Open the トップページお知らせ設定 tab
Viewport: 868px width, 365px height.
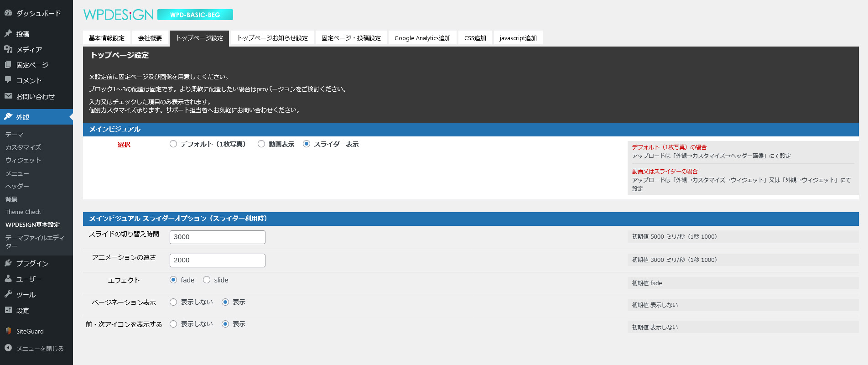272,38
